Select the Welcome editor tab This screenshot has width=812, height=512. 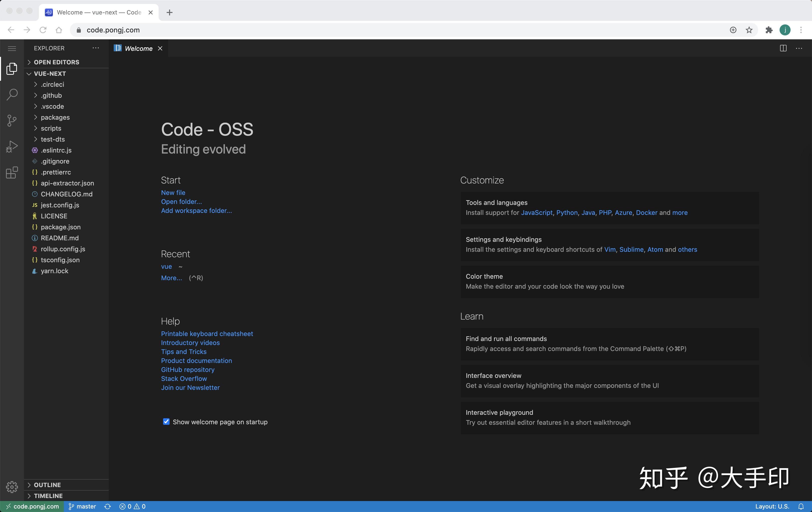[x=138, y=48]
